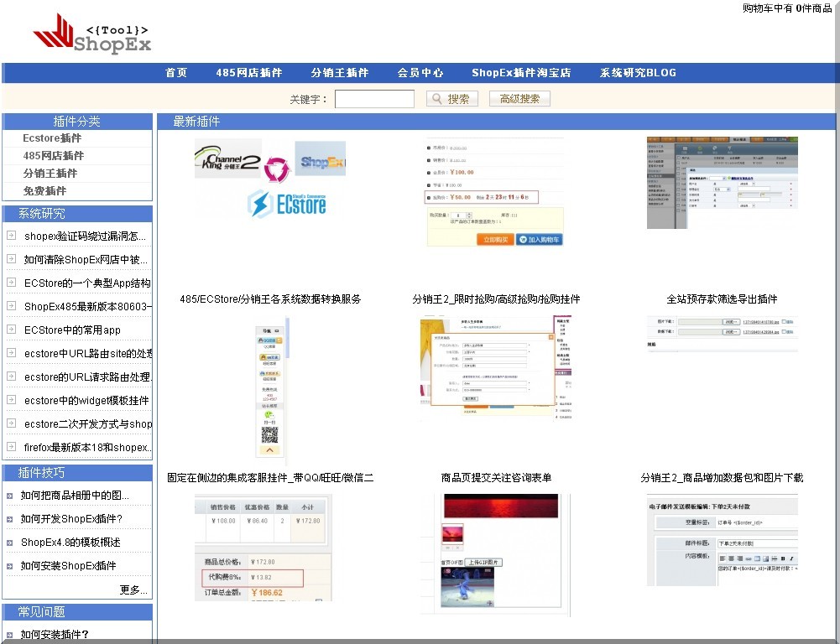Go to 会员中心 in the navigation bar
The width and height of the screenshot is (840, 644).
pos(420,73)
